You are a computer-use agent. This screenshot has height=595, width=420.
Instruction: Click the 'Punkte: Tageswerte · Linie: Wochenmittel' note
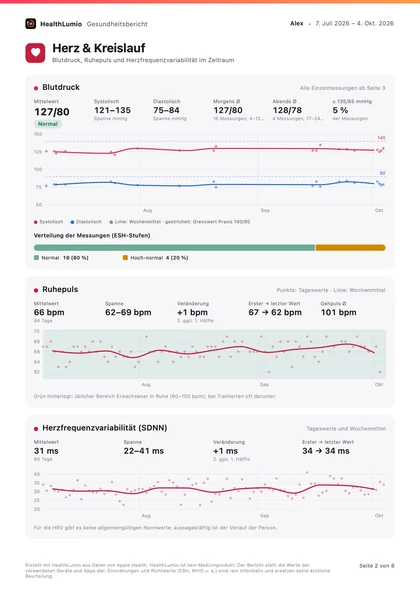point(331,290)
